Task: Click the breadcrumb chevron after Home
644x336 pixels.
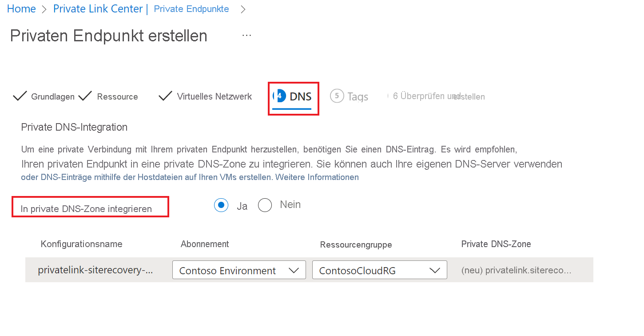Action: [x=44, y=9]
